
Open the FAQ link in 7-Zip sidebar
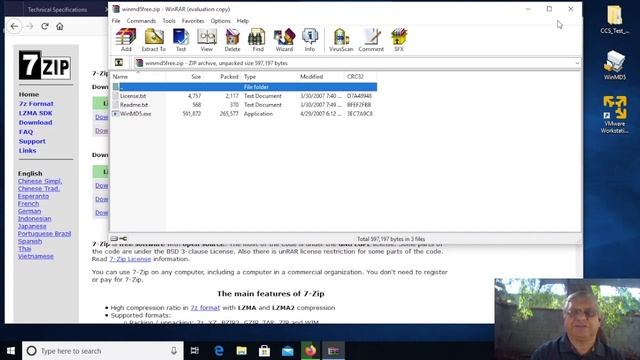[26, 132]
